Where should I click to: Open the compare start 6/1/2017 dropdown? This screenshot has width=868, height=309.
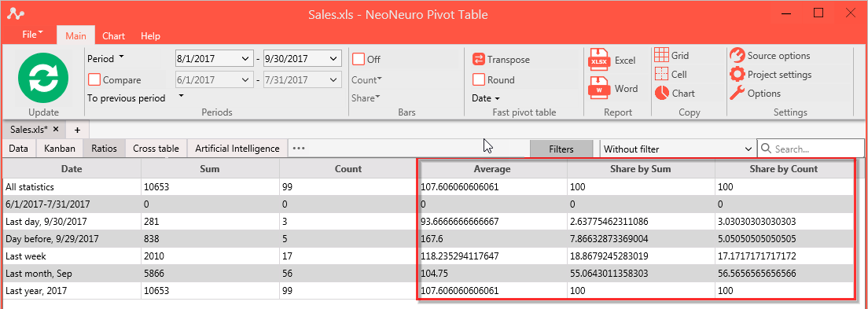tap(245, 79)
